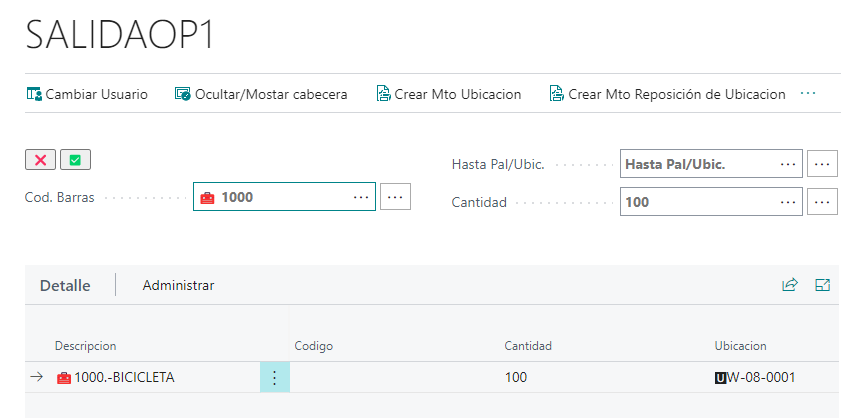This screenshot has height=418, width=841.
Task: Click ellipsis button beside Cantidad field
Action: pyautogui.click(x=822, y=202)
